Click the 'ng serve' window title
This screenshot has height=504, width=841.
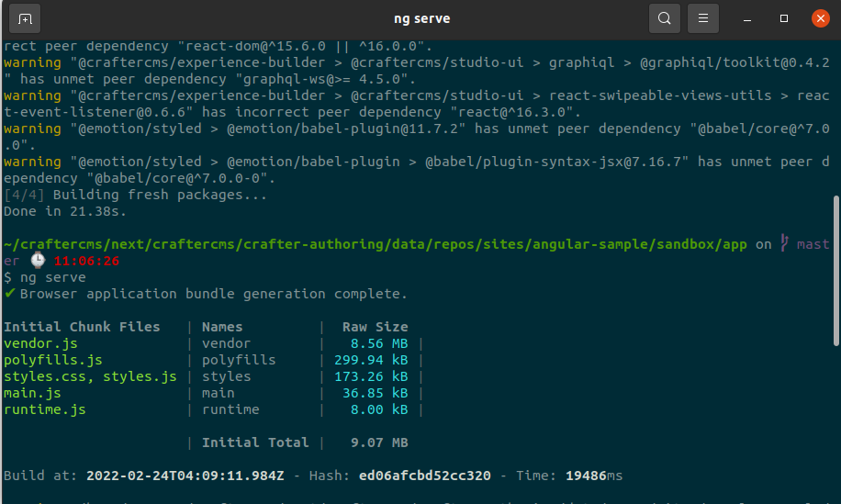420,18
